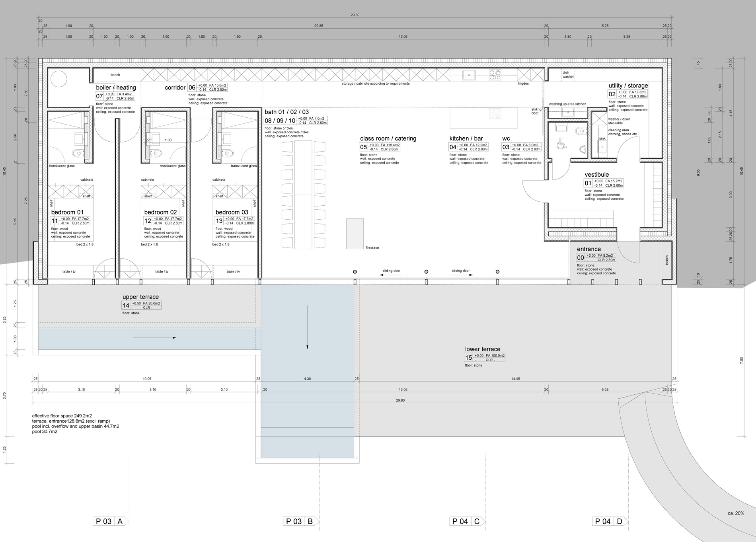The width and height of the screenshot is (756, 542).
Task: Select room number box "14" on upper terrace
Action: tap(126, 306)
